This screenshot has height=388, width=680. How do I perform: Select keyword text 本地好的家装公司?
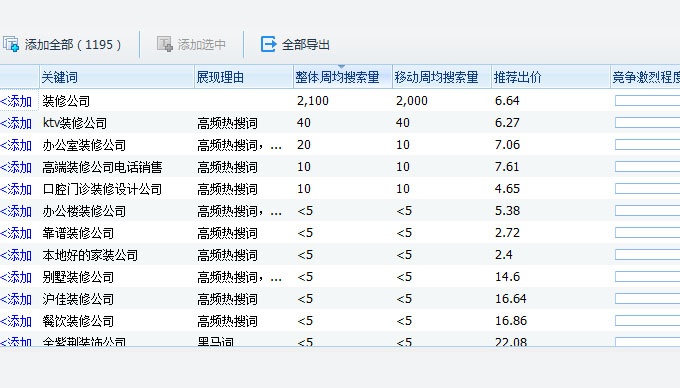coord(90,255)
